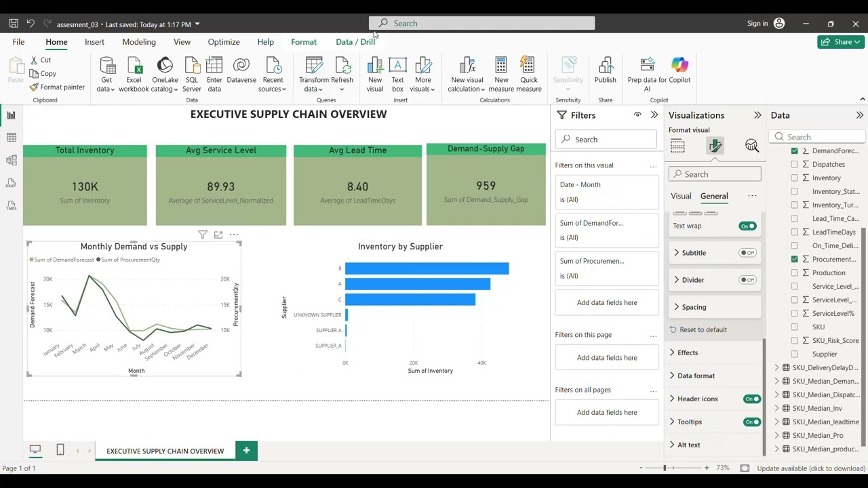868x488 pixels.
Task: Switch to the Optimize ribbon tab
Action: click(224, 42)
